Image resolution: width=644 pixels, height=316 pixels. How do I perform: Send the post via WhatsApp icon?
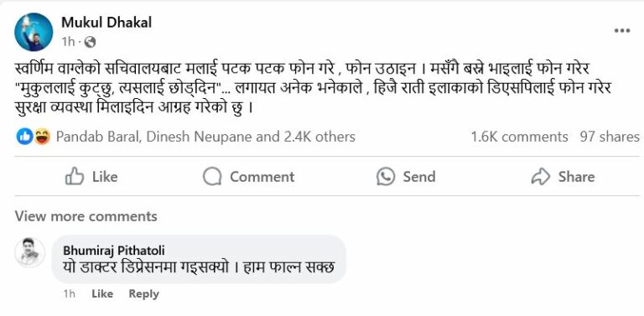(406, 177)
